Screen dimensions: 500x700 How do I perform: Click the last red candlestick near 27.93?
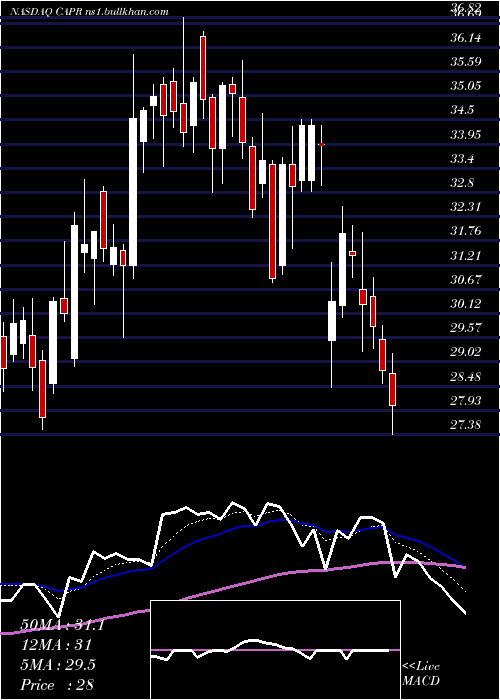[x=393, y=389]
